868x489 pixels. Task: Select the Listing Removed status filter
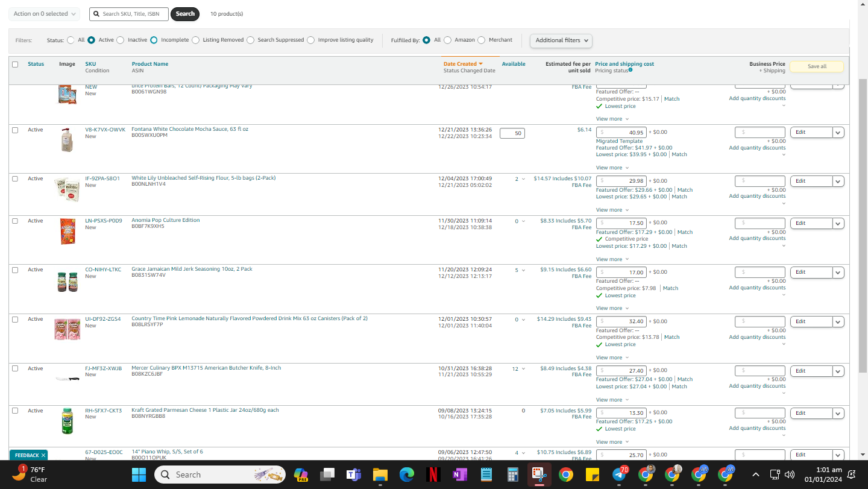click(195, 40)
